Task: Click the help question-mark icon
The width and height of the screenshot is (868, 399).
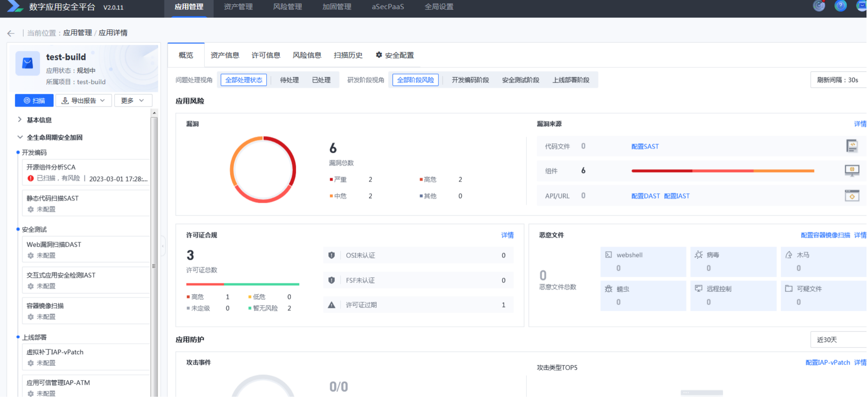Action: coord(841,6)
